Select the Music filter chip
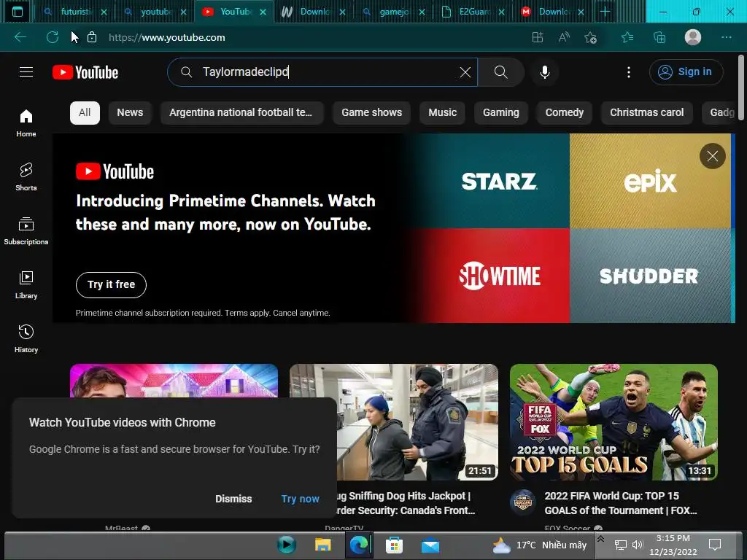Screen dimensions: 747x560 click(x=442, y=112)
